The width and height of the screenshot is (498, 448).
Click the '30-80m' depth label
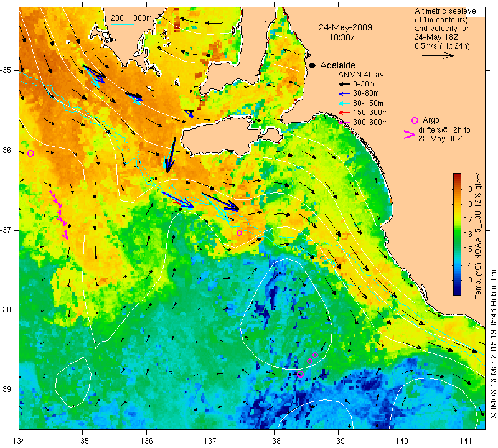point(365,93)
